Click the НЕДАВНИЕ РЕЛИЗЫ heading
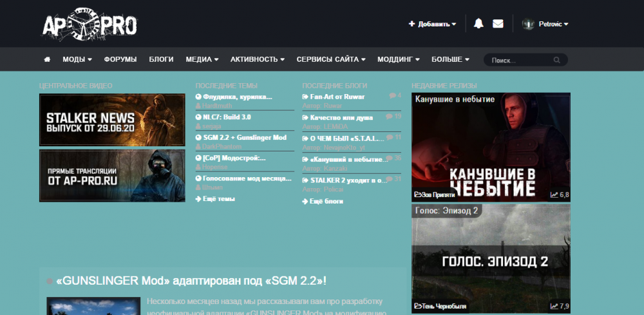644x315 pixels. [x=444, y=86]
